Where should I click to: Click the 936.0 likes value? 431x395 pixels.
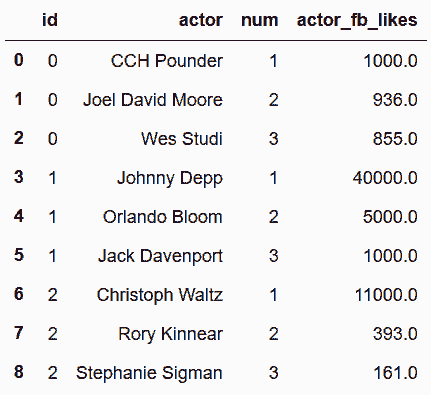395,100
